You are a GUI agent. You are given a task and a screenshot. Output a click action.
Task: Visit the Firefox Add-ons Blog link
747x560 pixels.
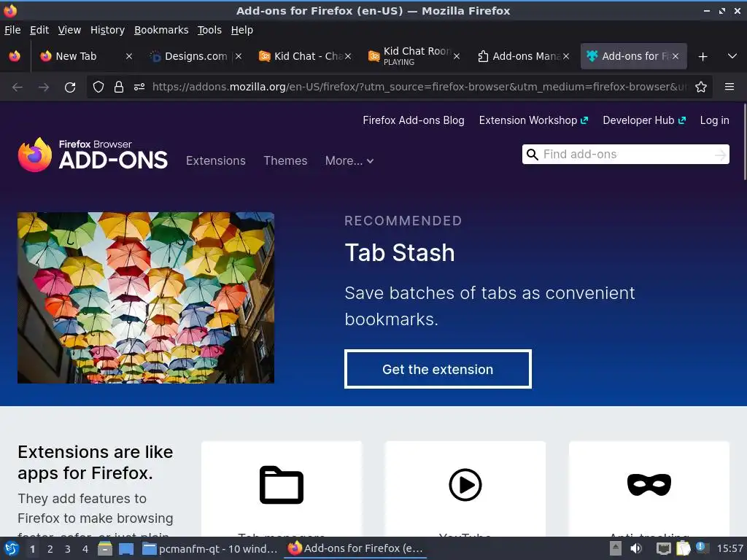414,120
